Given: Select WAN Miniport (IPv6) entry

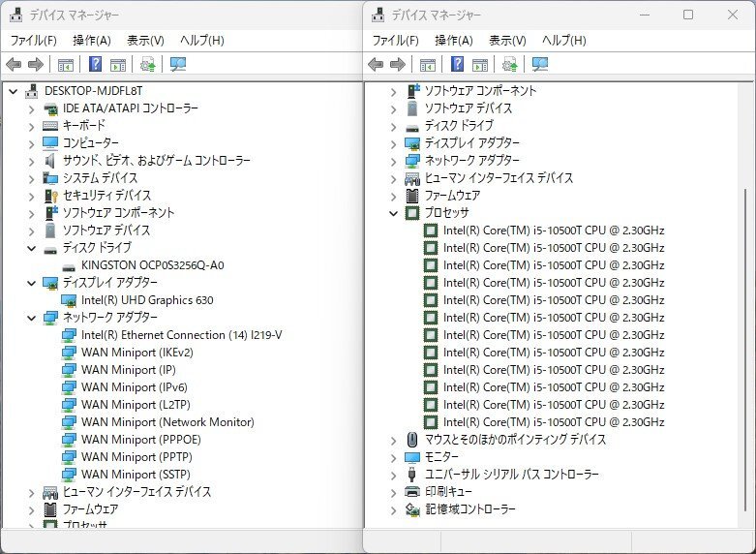Looking at the screenshot, I should tap(134, 387).
